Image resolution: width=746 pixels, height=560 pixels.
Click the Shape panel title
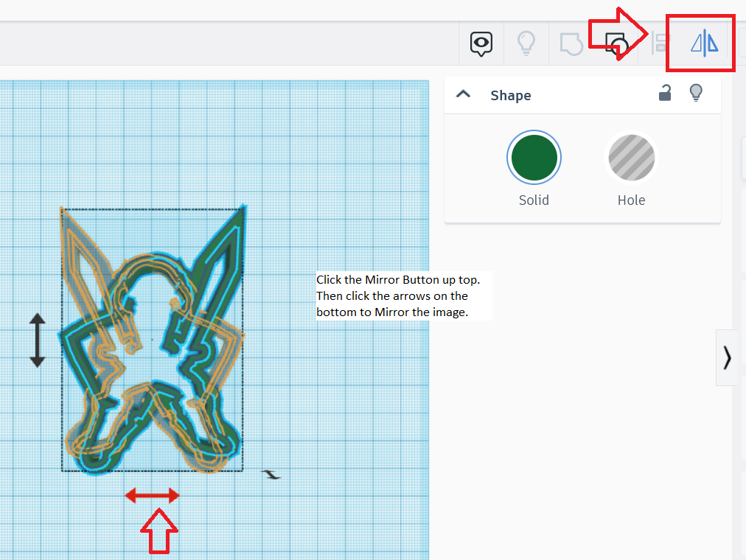[x=511, y=95]
